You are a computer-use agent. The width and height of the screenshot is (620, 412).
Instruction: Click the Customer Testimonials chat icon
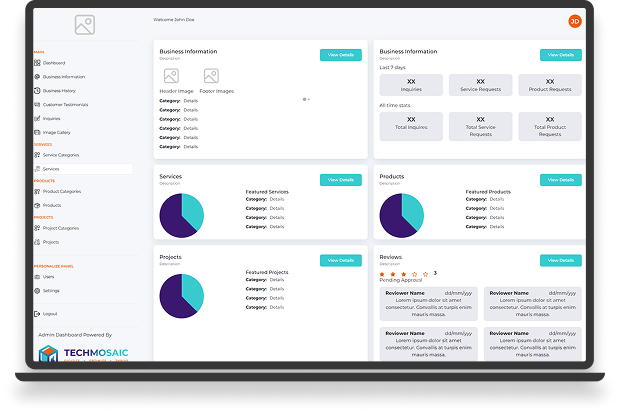coord(37,104)
